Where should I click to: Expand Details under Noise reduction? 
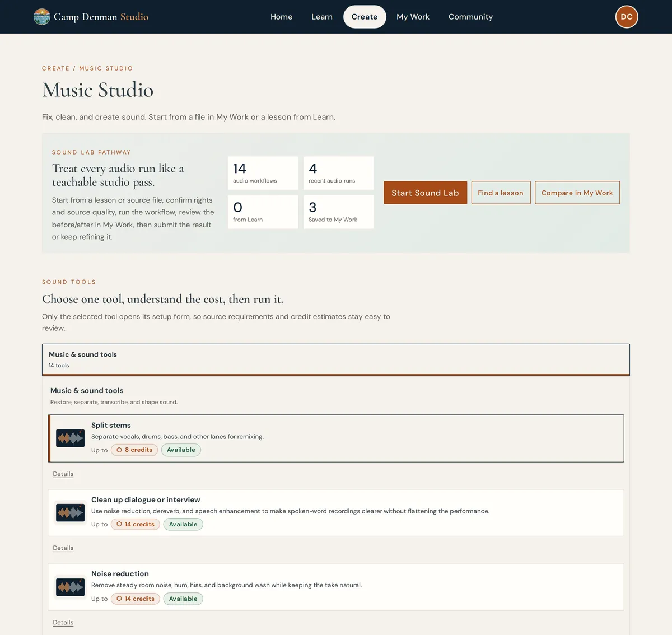tap(63, 623)
